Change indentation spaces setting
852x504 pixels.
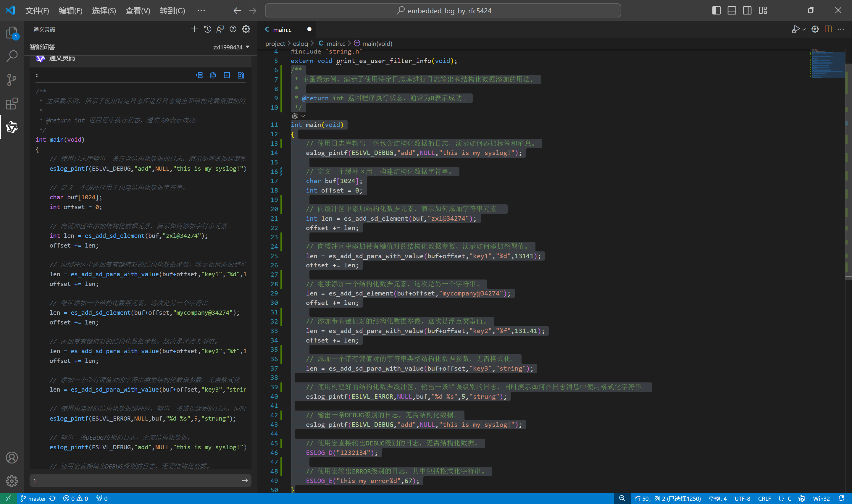point(717,498)
